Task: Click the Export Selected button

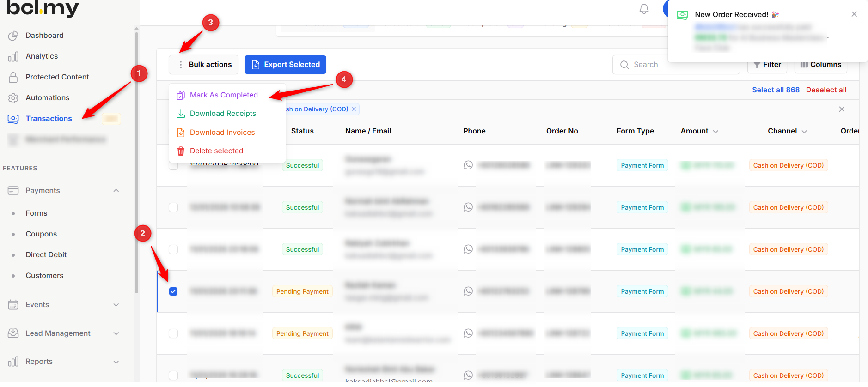Action: 285,65
